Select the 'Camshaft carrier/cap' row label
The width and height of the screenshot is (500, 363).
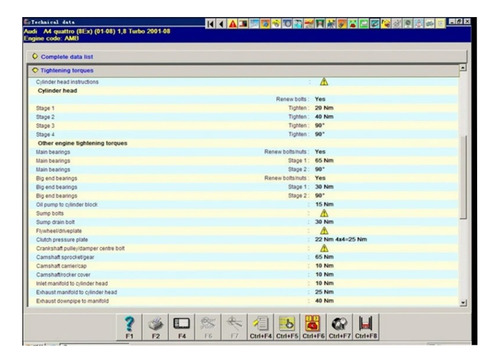coord(61,266)
